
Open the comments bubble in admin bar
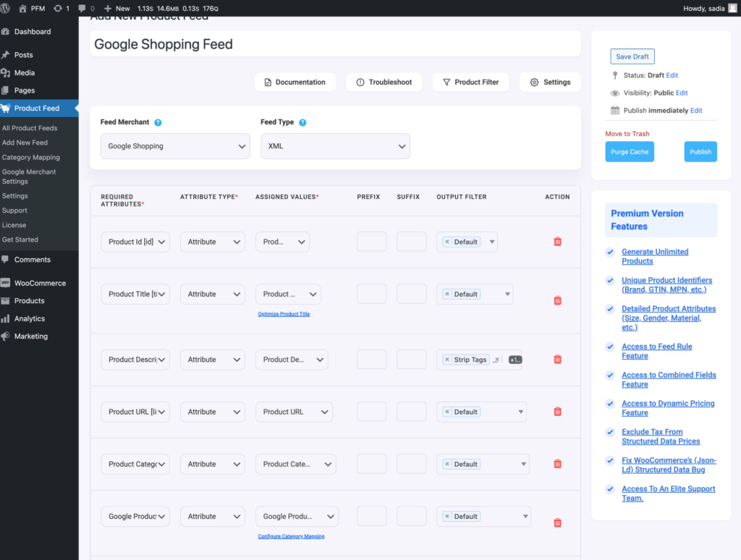pyautogui.click(x=82, y=9)
